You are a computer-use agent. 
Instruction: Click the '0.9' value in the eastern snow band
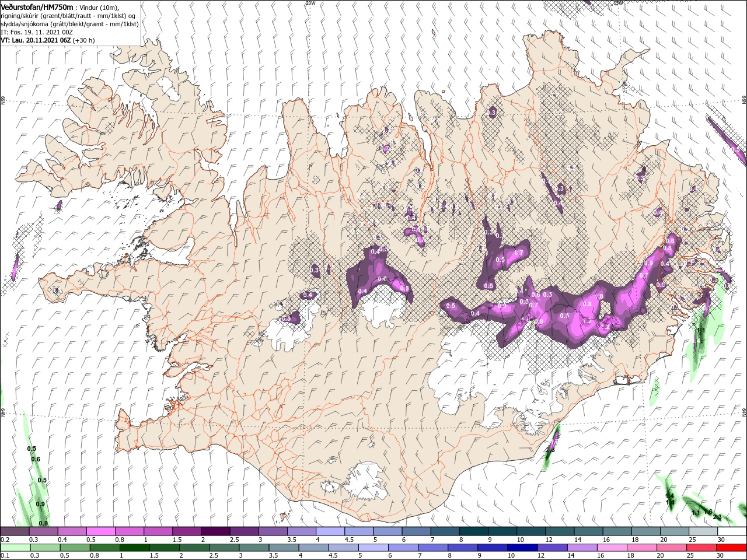pyautogui.click(x=648, y=264)
